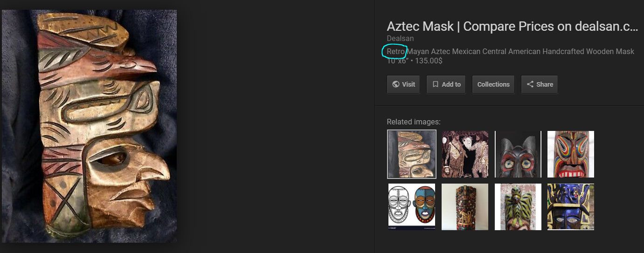The width and height of the screenshot is (644, 253).
Task: Open the ancient painted figures thumbnail
Action: coord(465,154)
